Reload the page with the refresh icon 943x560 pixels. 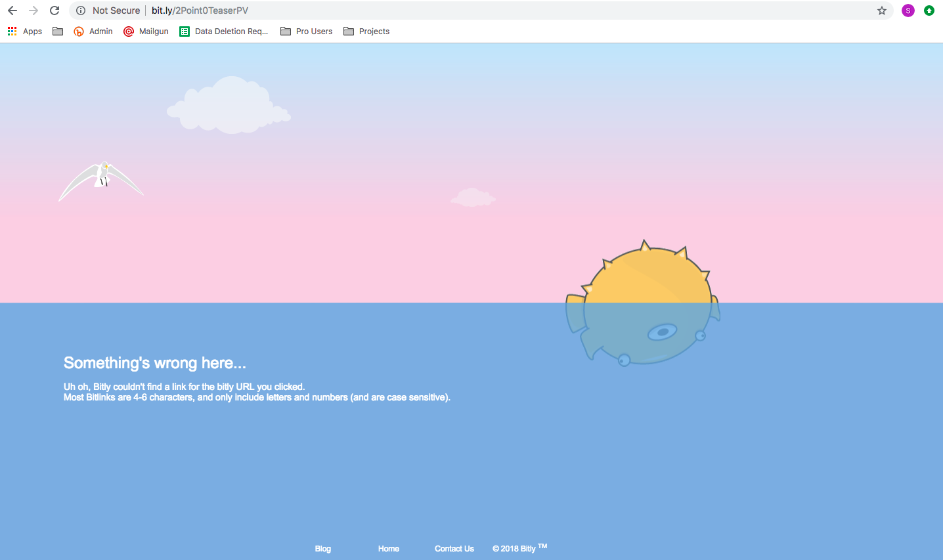pos(55,11)
